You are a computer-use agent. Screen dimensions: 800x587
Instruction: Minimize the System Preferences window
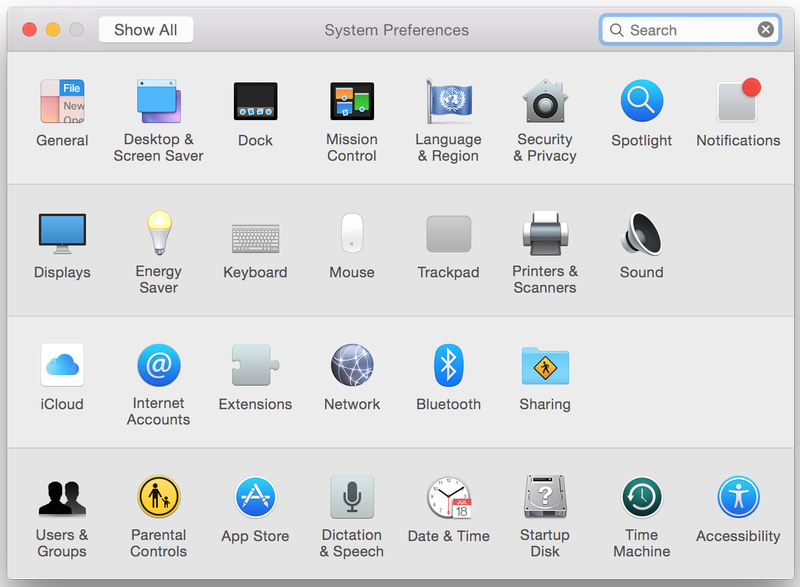tap(53, 30)
